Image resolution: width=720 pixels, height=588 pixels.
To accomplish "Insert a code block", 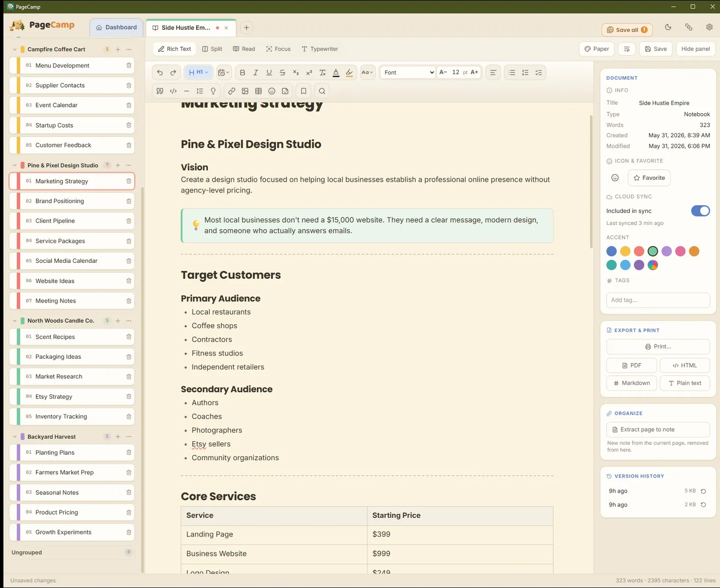I will [x=173, y=91].
